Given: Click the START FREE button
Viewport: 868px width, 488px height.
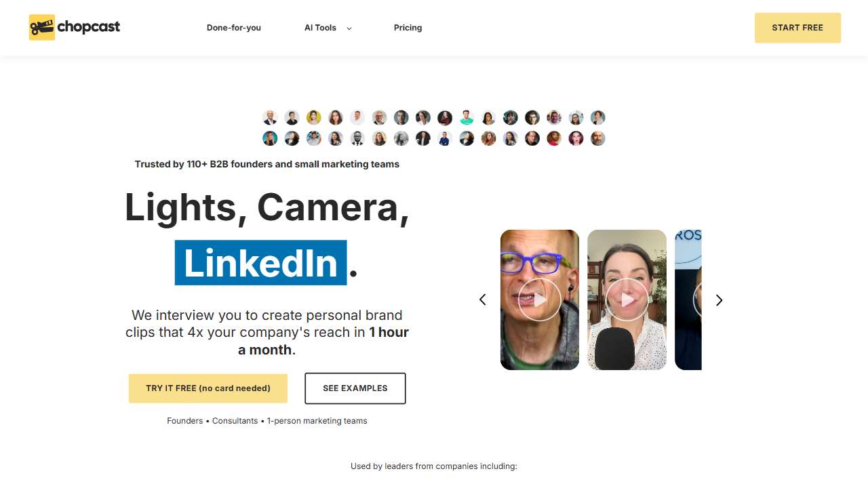Looking at the screenshot, I should (x=797, y=28).
